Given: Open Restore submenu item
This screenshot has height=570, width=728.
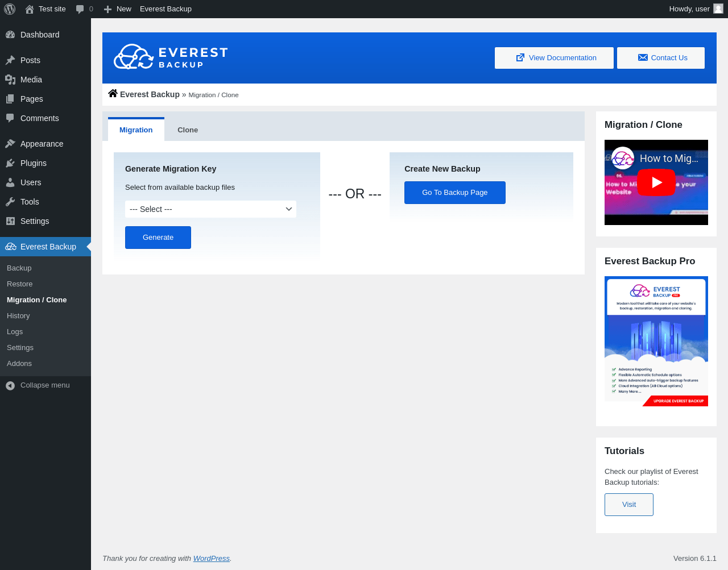Looking at the screenshot, I should tap(20, 284).
